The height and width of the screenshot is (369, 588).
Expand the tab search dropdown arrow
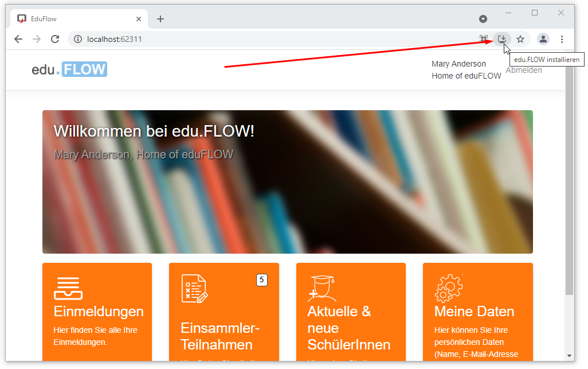pos(483,19)
